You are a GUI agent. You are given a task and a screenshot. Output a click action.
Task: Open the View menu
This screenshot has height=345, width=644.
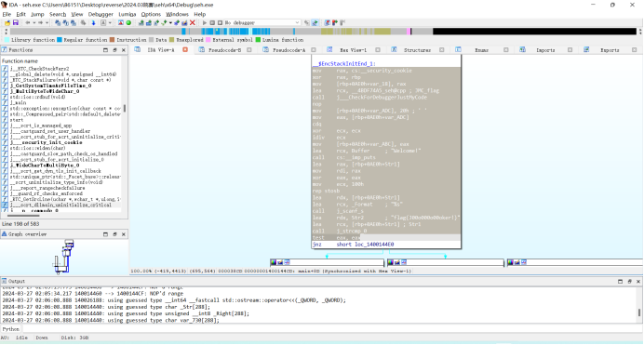click(77, 14)
